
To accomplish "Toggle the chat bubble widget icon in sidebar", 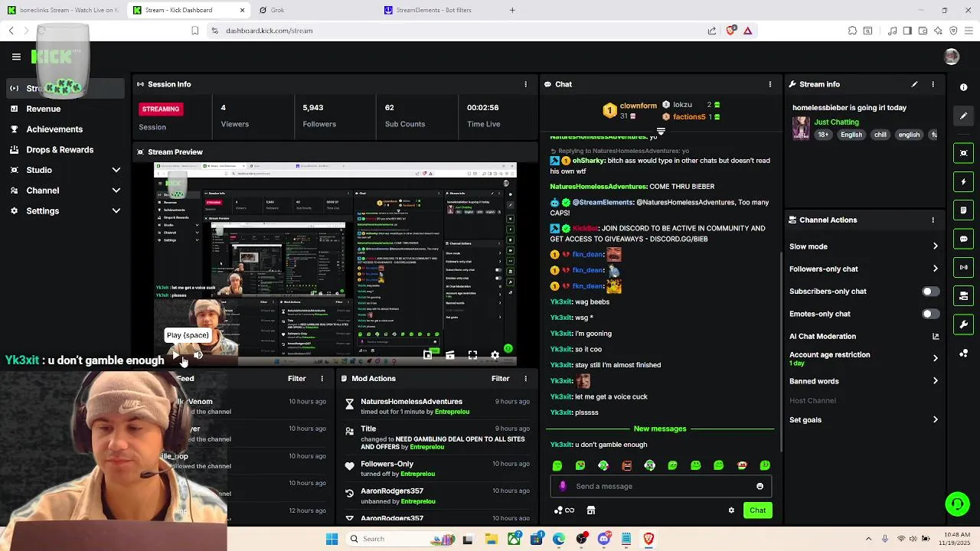I will pyautogui.click(x=964, y=239).
